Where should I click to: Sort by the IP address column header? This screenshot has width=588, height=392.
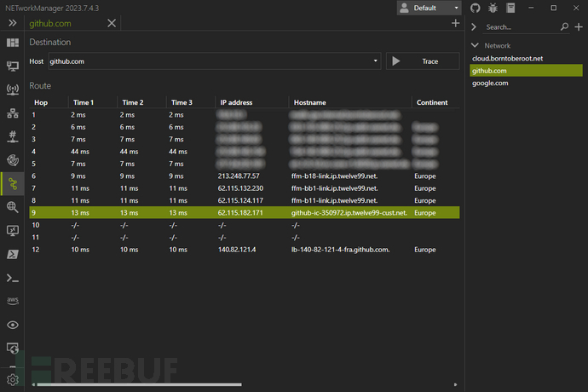click(236, 102)
